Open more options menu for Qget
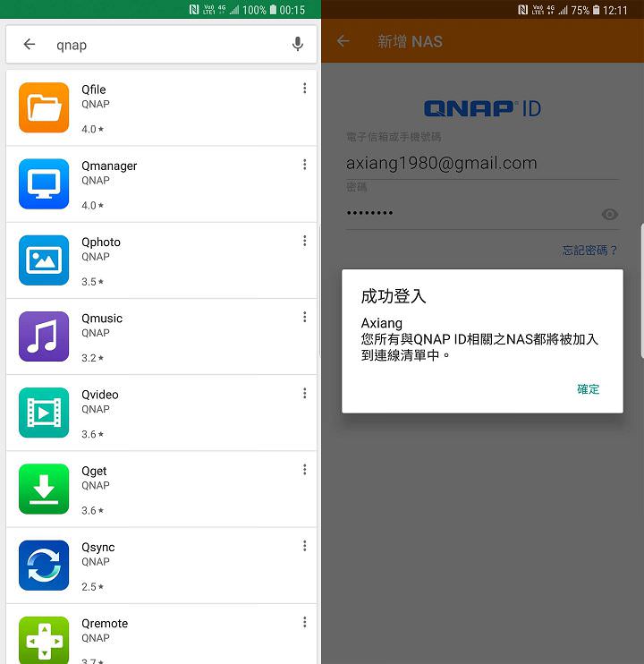Screen dimensions: 644x664 [305, 469]
